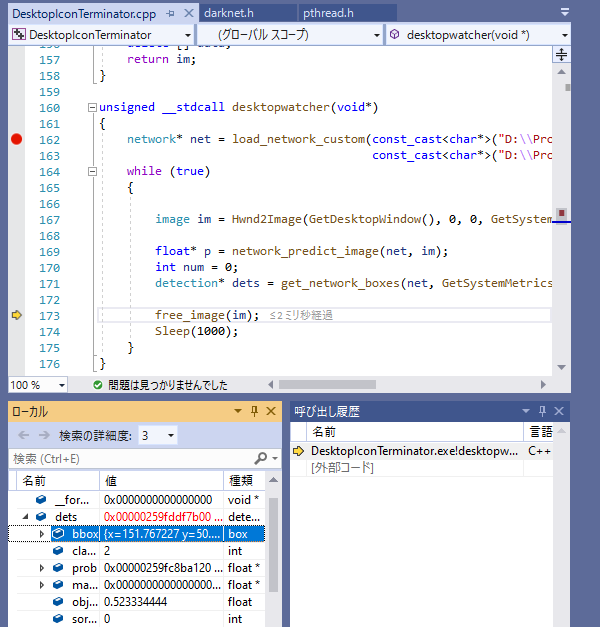Close the Locals panel
This screenshot has width=600, height=627.
(271, 411)
